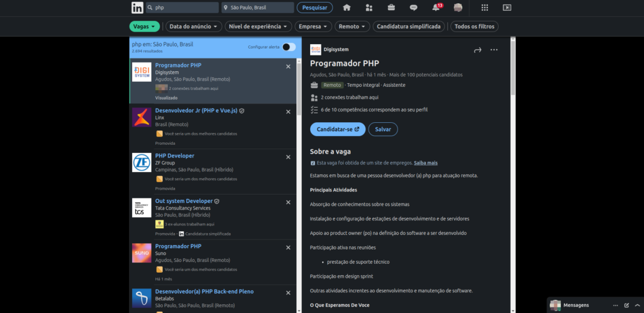
Task: Open the Betalabs company logo
Action: click(142, 298)
